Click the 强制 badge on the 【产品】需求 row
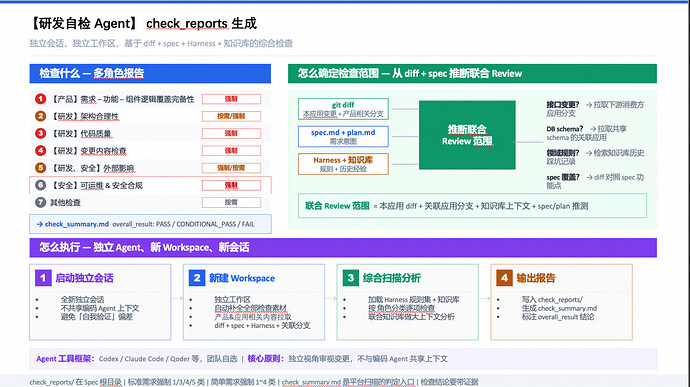The image size is (690, 387). click(x=231, y=99)
